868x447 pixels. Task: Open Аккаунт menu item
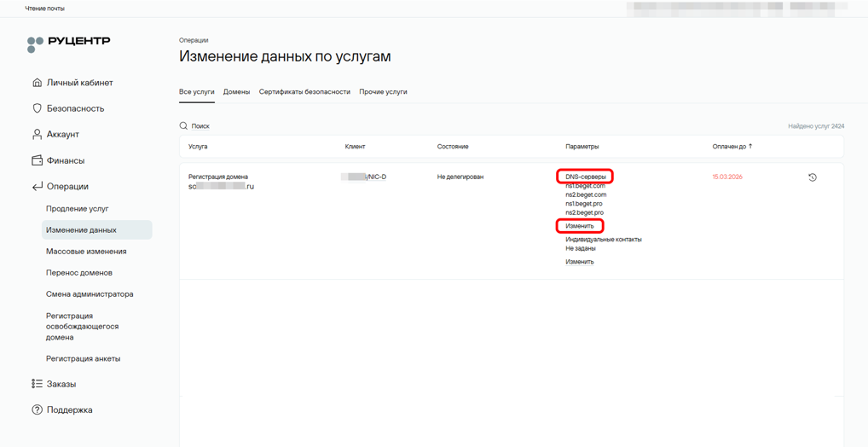[63, 135]
